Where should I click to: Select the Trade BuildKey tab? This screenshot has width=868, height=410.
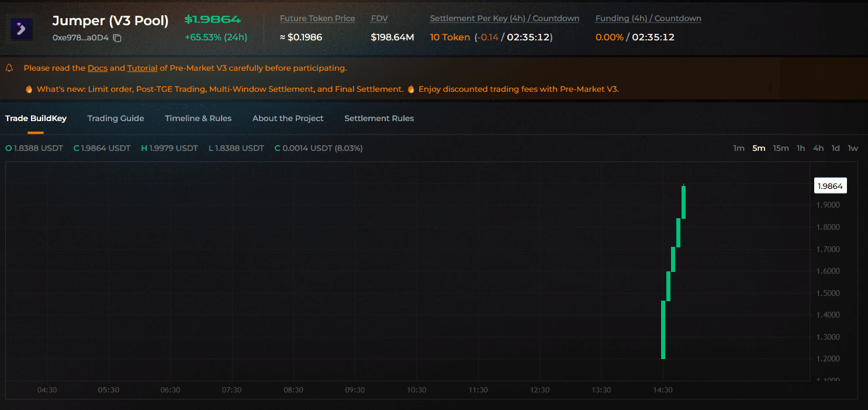coord(36,118)
